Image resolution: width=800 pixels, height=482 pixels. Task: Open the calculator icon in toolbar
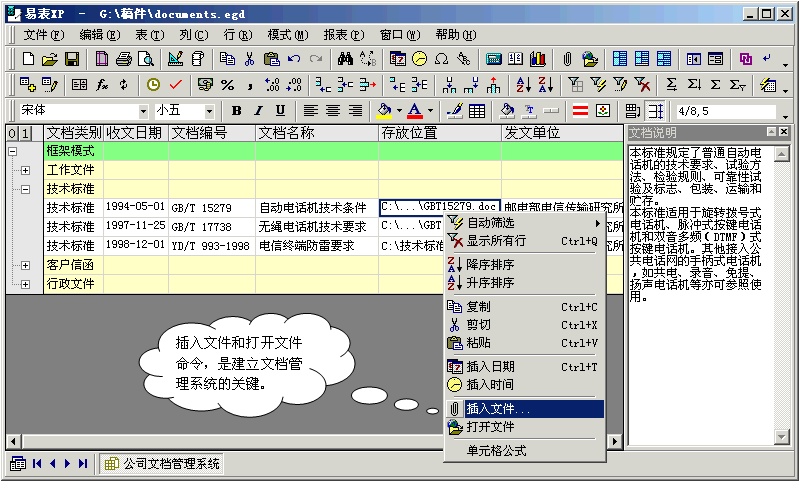pos(493,59)
